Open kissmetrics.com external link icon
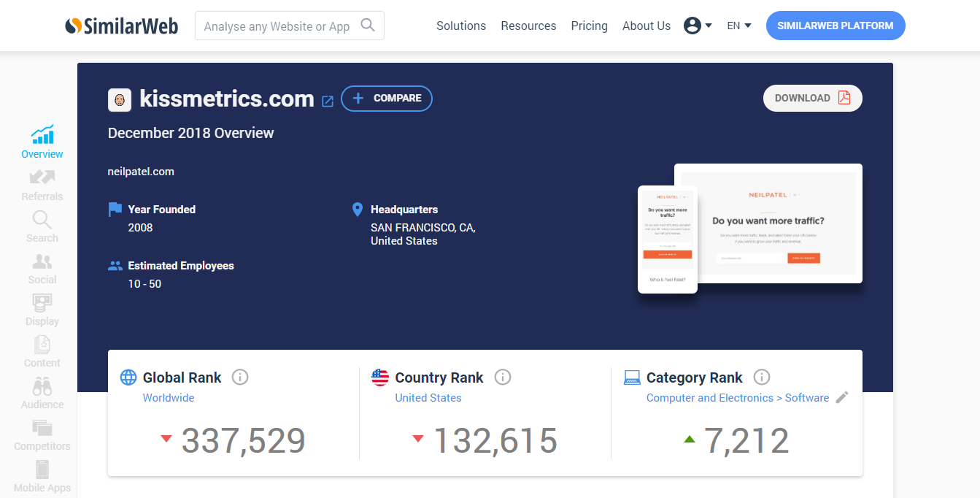 pos(328,101)
